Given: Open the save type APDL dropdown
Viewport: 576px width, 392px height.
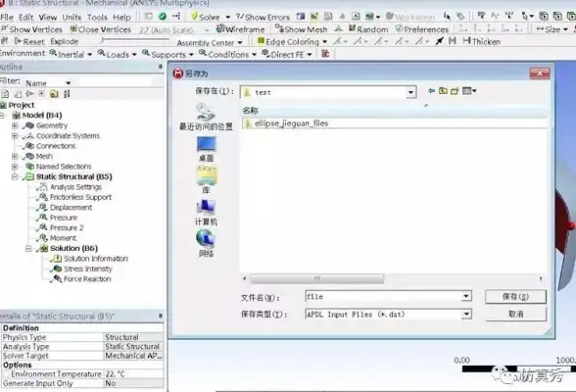Looking at the screenshot, I should click(x=466, y=315).
